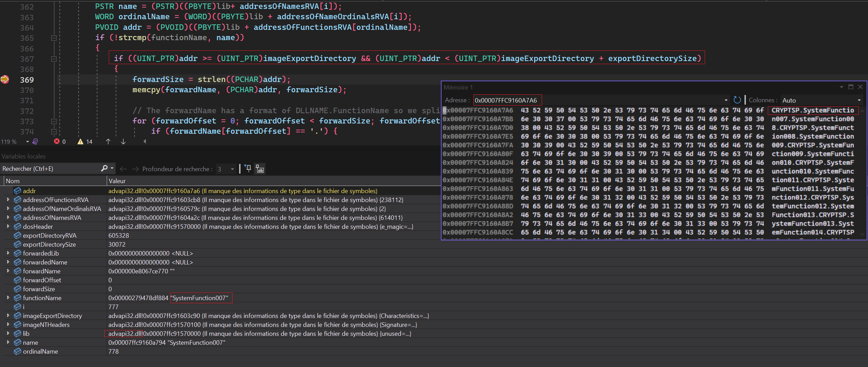Expand the name variable
868x367 pixels.
pos(8,342)
